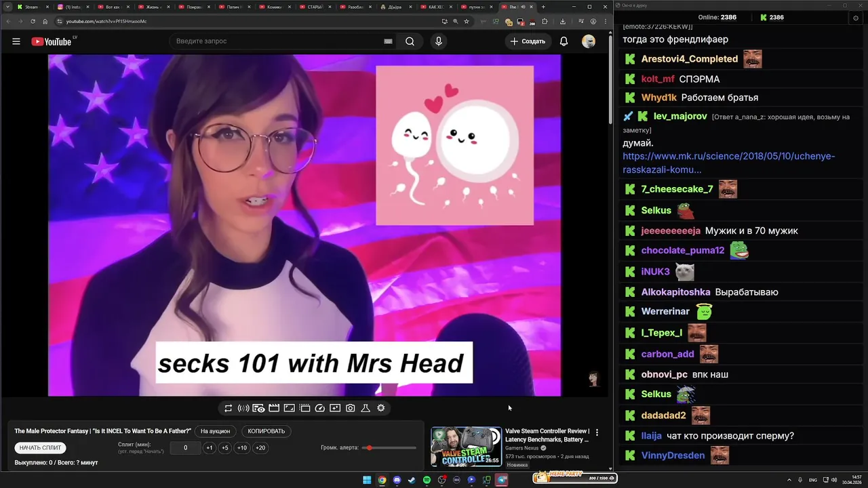The width and height of the screenshot is (868, 488).
Task: Click username chocolate_puma12 in chat
Action: click(683, 250)
